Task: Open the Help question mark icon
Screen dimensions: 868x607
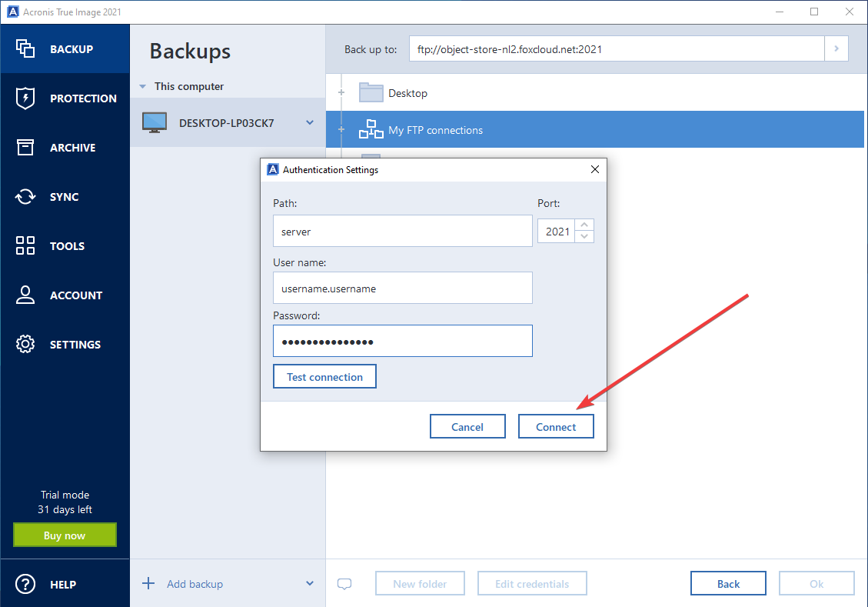Action: point(25,585)
